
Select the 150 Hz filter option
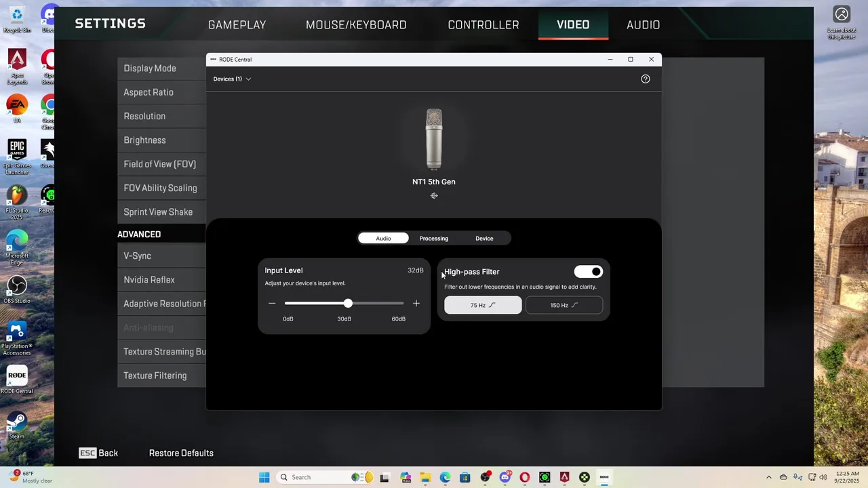coord(564,305)
